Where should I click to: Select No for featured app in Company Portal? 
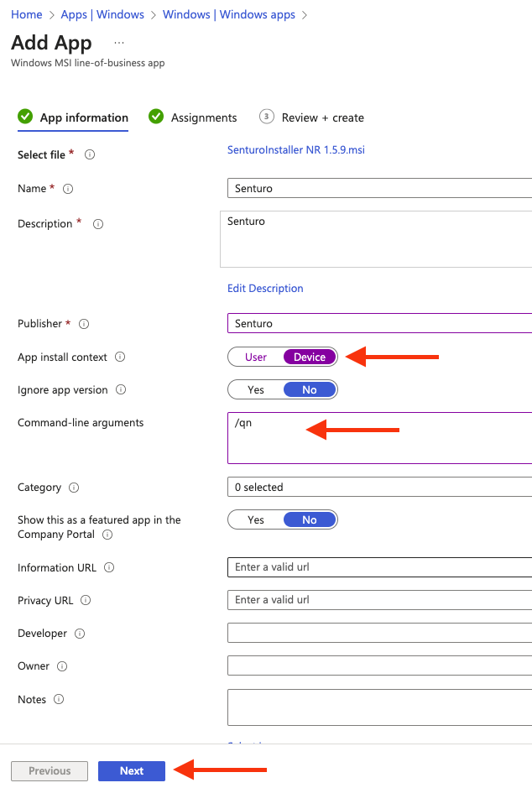click(x=310, y=519)
